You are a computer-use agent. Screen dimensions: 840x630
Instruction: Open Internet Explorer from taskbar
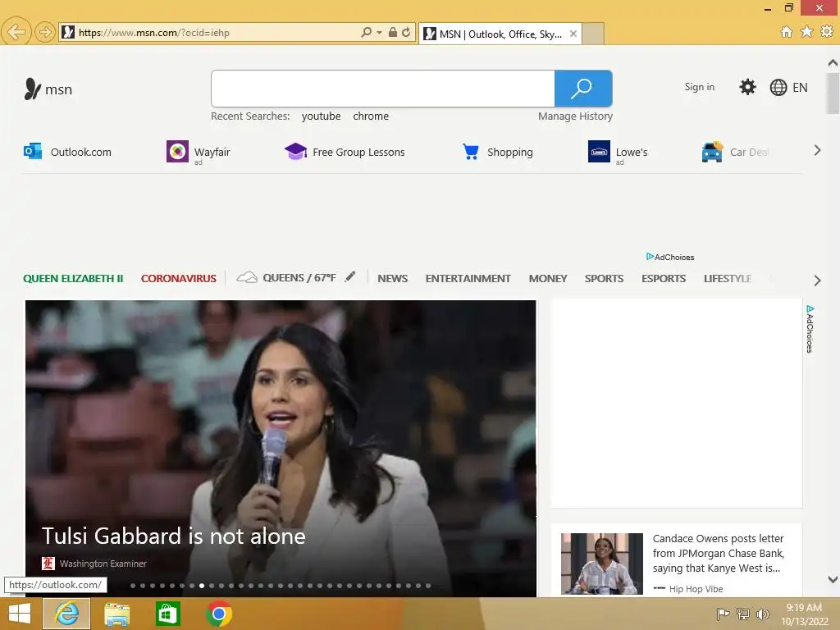(x=66, y=614)
